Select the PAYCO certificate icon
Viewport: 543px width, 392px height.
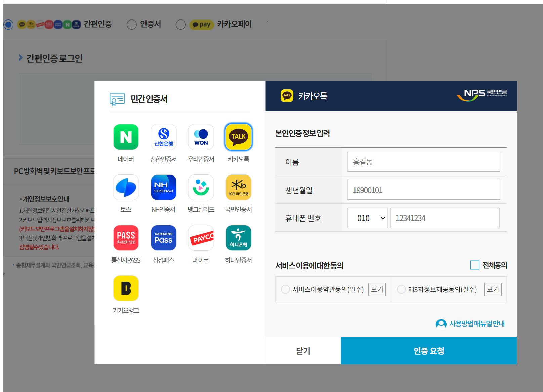(x=201, y=238)
